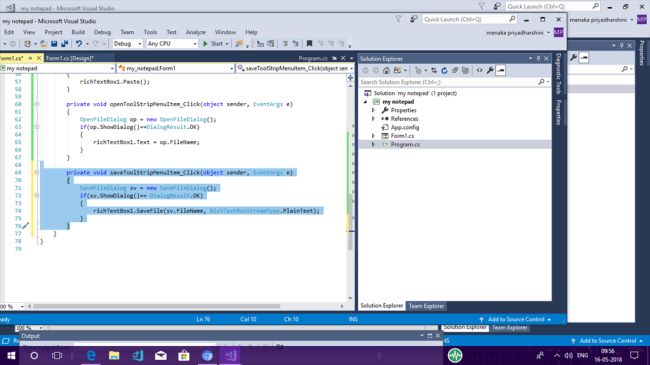The image size is (650, 365).
Task: Collapse the saveToolStripMenuItem_Click method outline
Action: (36, 173)
